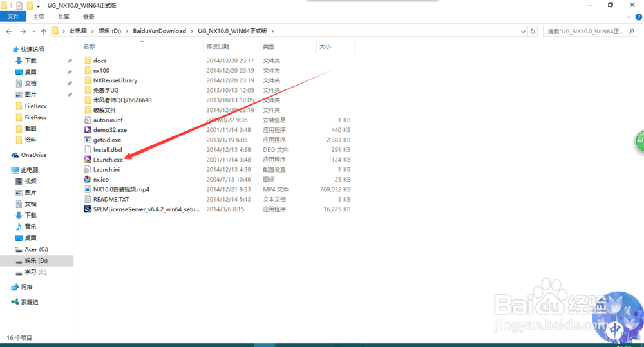Sort by the 名称 column header
644x347 pixels.
click(89, 46)
